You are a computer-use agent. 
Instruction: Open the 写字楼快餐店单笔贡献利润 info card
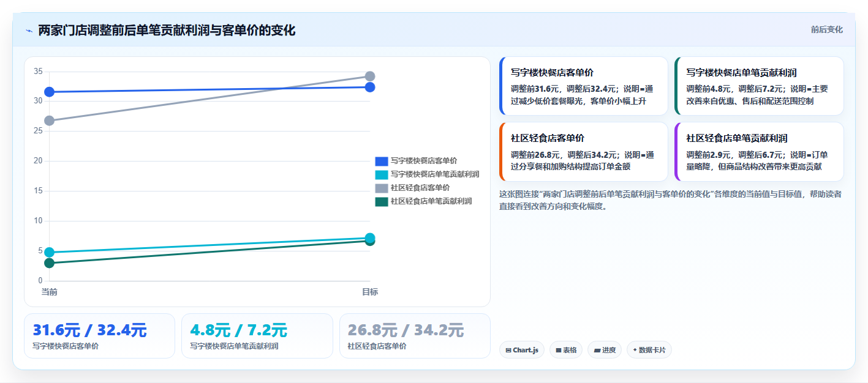coord(759,86)
